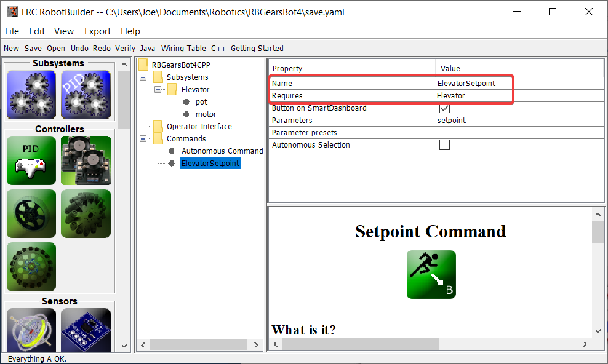Run Verify from the toolbar

coord(126,48)
